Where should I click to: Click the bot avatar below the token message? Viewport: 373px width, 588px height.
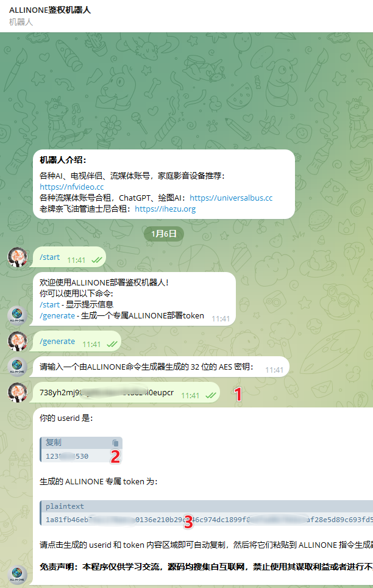pos(17,575)
